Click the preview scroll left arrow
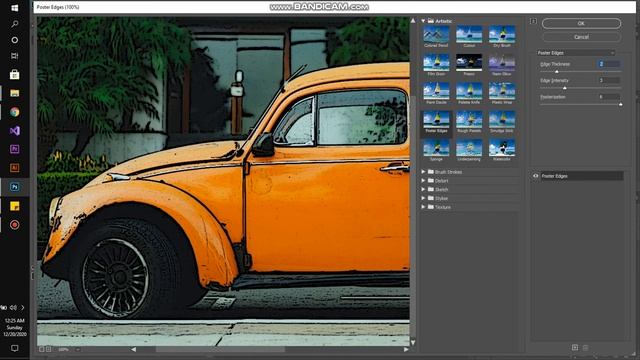Screen dimensions: 640x360 coord(133,349)
